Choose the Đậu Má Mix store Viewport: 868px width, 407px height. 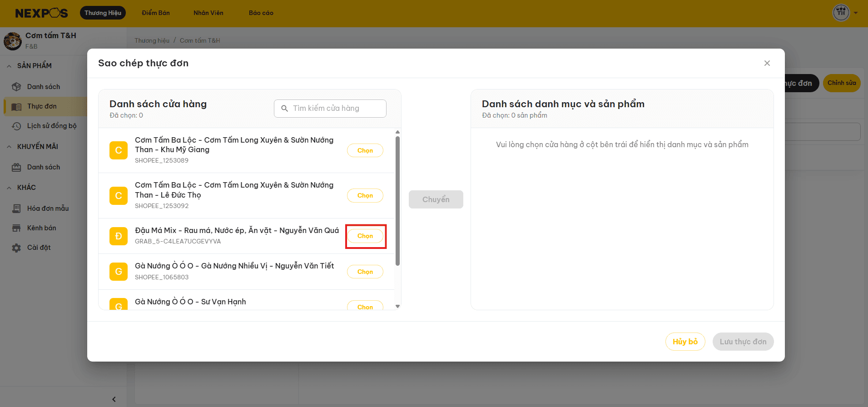pyautogui.click(x=365, y=236)
